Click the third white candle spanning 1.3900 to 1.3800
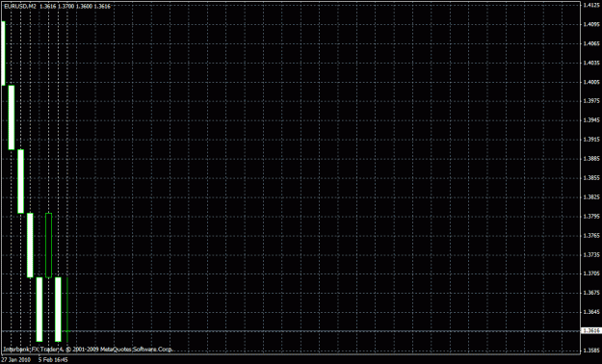The width and height of the screenshot is (602, 364). coord(21,181)
